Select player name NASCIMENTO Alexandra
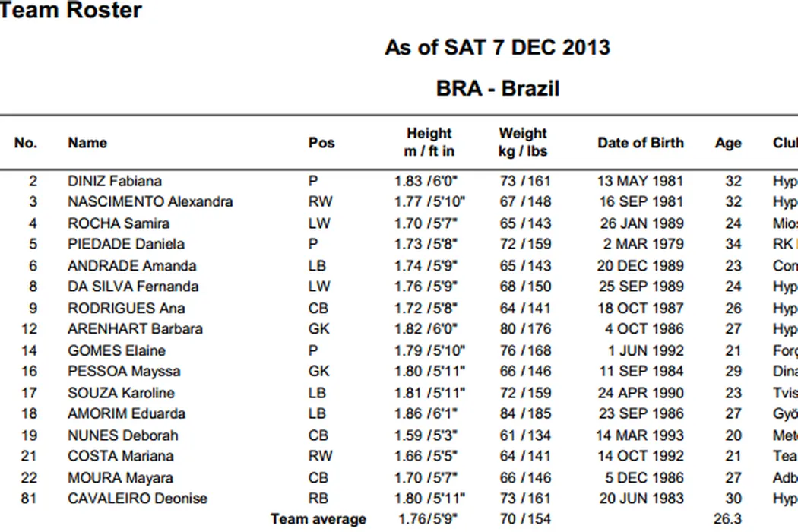This screenshot has height=532, width=798. (150, 202)
